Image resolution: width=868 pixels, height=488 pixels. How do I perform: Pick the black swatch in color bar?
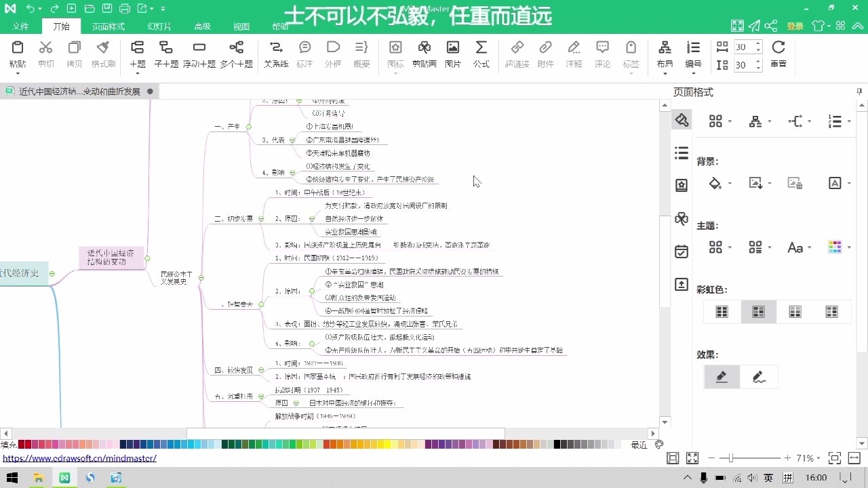[x=557, y=445]
